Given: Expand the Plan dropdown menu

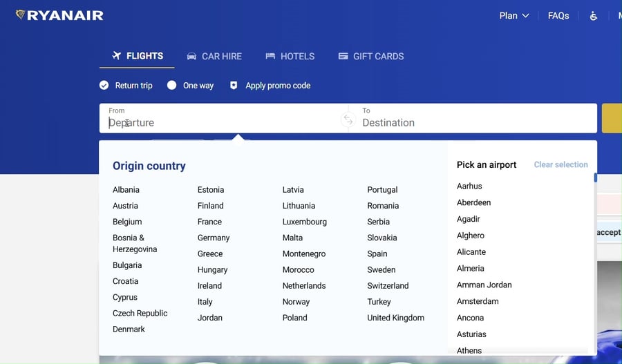Looking at the screenshot, I should click(x=513, y=16).
